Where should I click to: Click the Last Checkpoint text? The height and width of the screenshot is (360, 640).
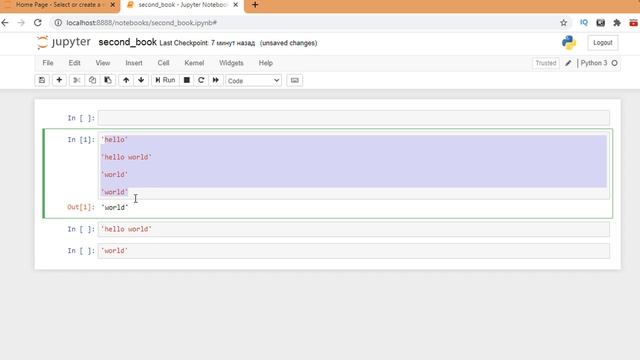pyautogui.click(x=207, y=43)
